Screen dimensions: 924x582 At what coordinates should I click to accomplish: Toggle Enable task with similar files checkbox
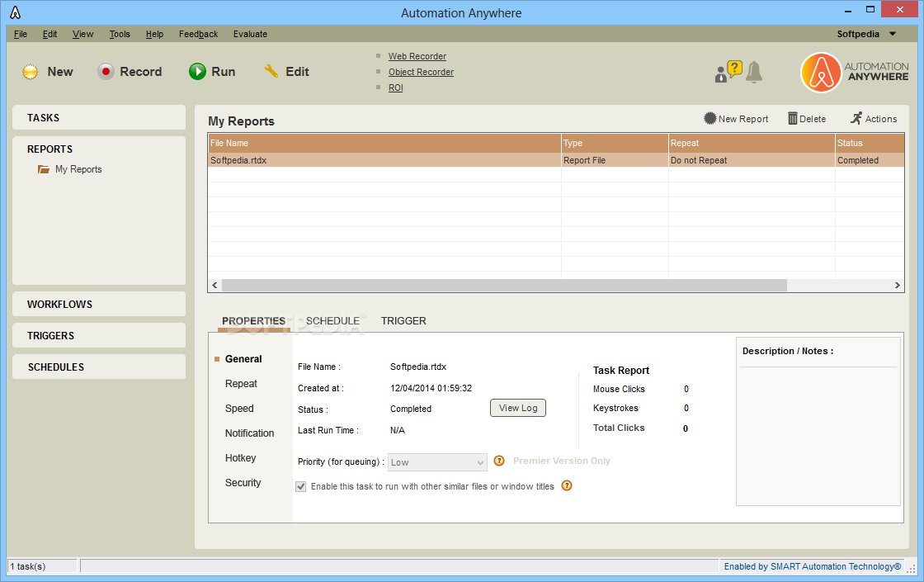point(300,486)
